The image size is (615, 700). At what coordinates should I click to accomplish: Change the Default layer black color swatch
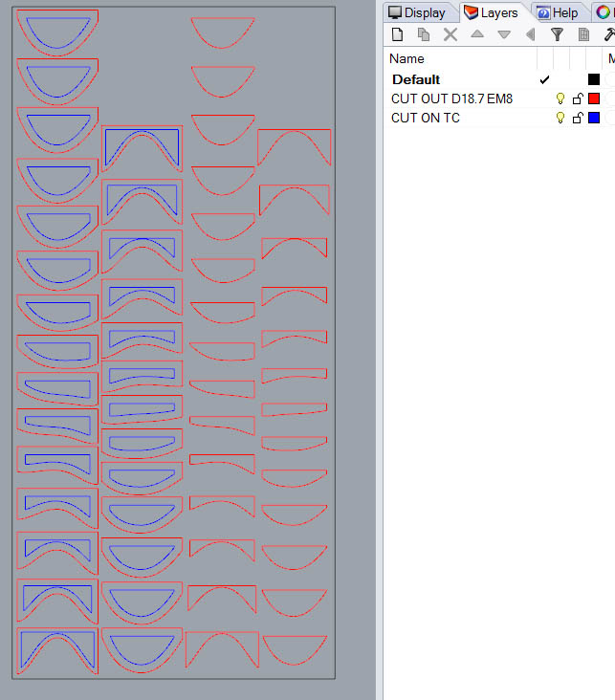click(594, 79)
